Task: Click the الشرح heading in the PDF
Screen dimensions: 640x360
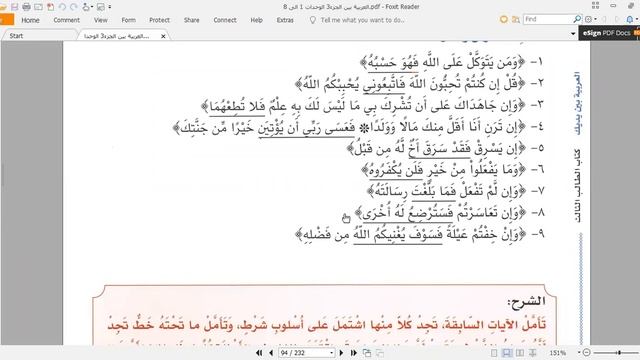Action: click(x=527, y=302)
